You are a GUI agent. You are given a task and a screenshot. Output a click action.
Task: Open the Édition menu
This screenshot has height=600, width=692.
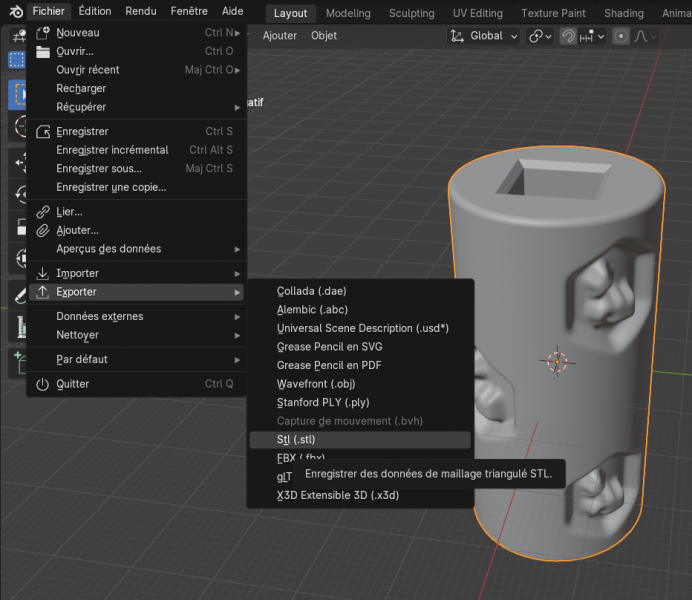95,12
